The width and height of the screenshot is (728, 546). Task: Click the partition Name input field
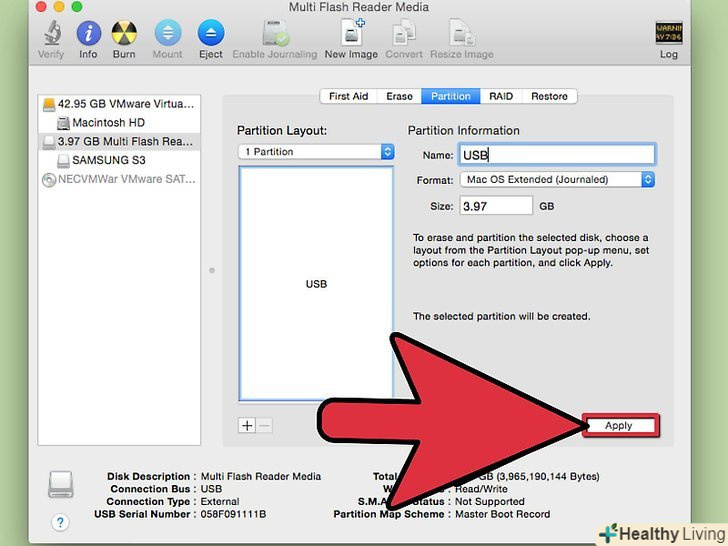(557, 155)
